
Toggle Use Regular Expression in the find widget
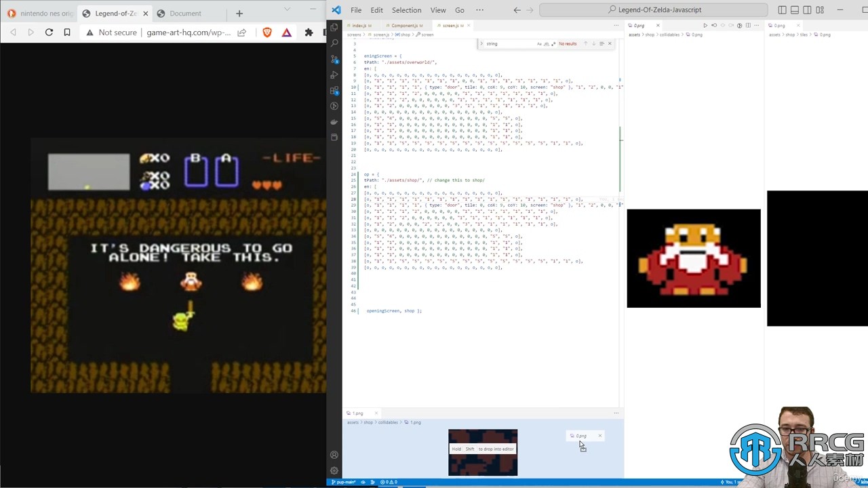[553, 43]
